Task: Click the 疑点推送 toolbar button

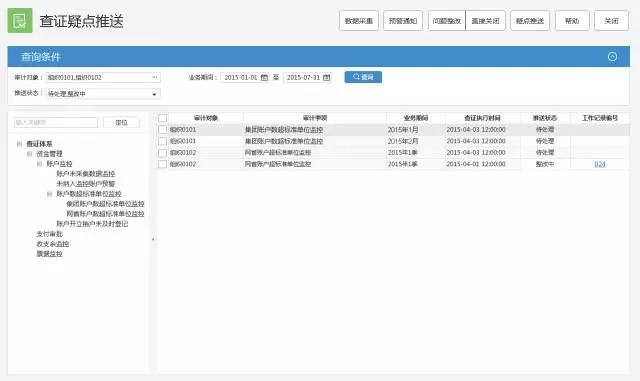Action: [530, 21]
